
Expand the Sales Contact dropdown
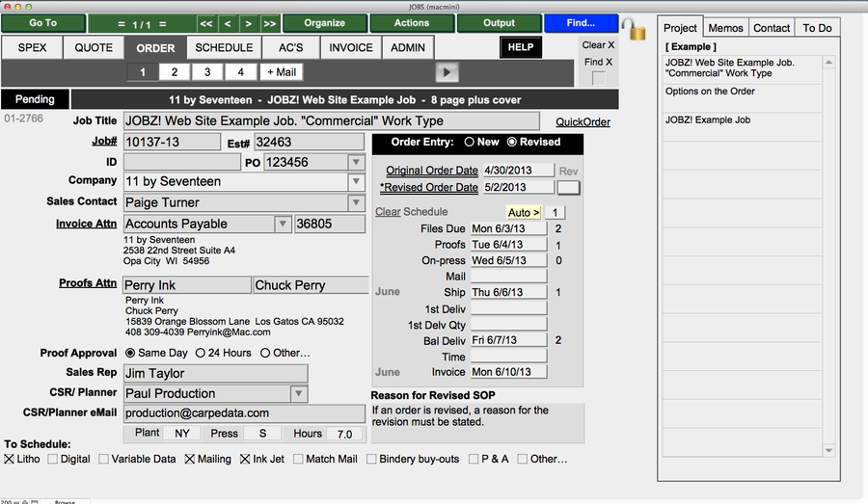[x=356, y=203]
